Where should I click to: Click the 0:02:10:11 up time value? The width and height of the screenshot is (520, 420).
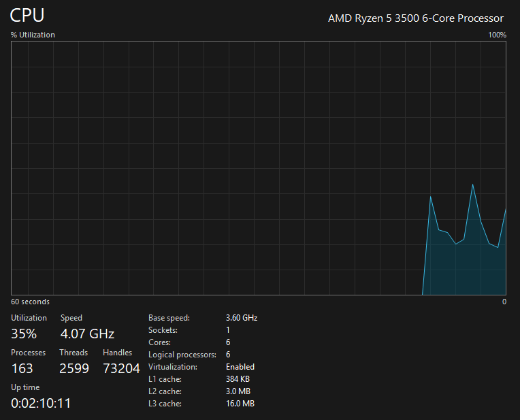(x=41, y=403)
